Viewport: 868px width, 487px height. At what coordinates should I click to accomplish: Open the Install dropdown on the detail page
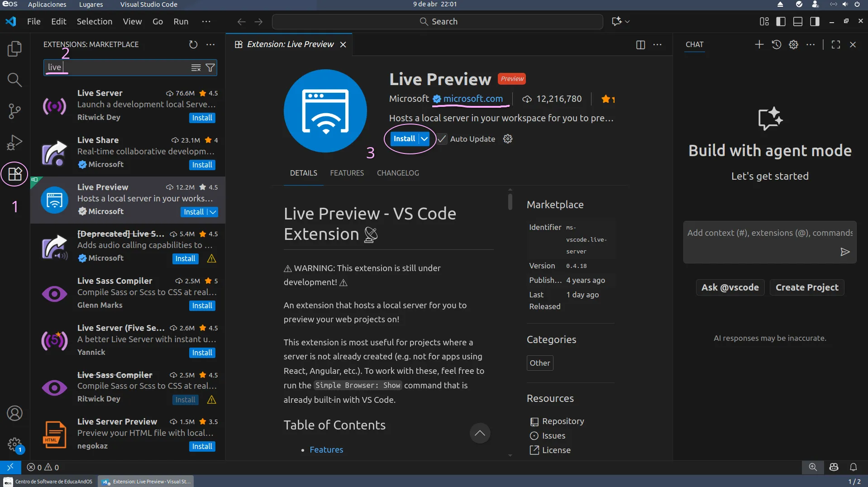point(424,139)
